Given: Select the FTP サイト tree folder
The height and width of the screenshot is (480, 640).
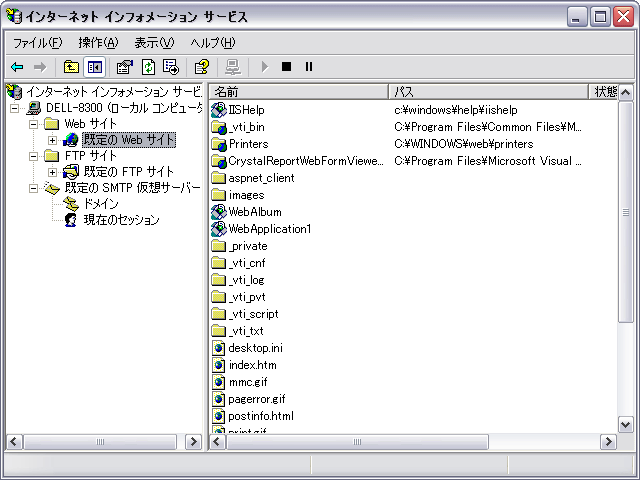Looking at the screenshot, I should [91, 156].
